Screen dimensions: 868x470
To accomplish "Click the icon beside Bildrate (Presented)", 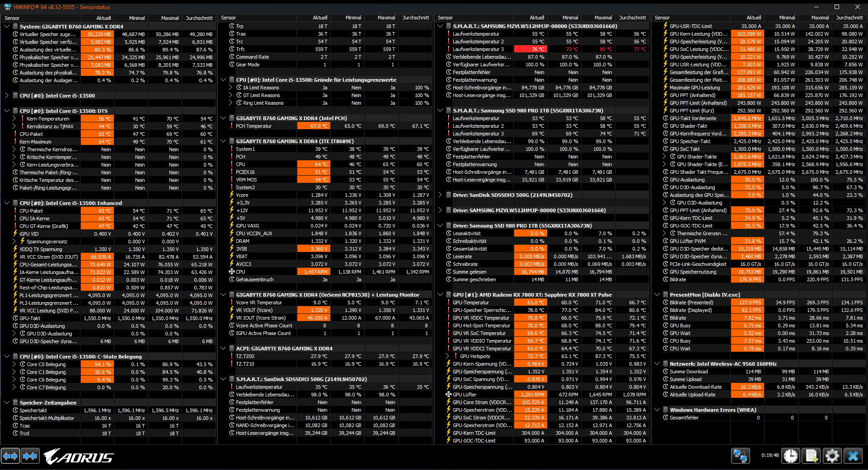I will pyautogui.click(x=666, y=302).
